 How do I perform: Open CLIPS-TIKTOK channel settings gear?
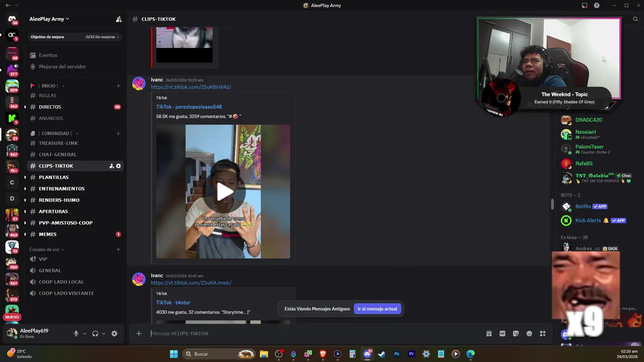coord(118,166)
